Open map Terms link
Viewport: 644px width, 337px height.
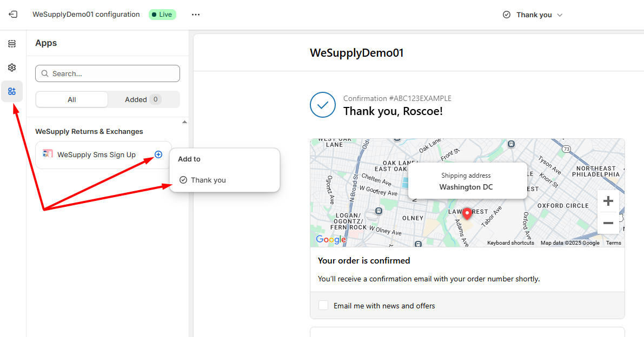[x=614, y=242]
